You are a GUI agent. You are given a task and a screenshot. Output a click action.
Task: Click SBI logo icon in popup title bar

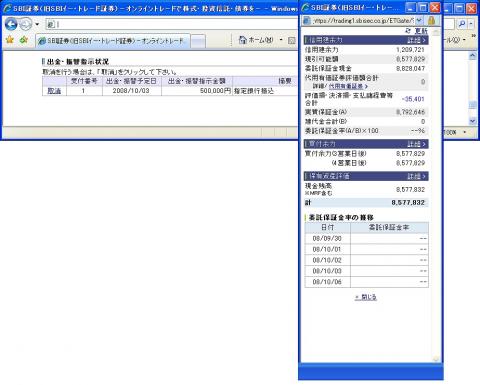[305, 8]
